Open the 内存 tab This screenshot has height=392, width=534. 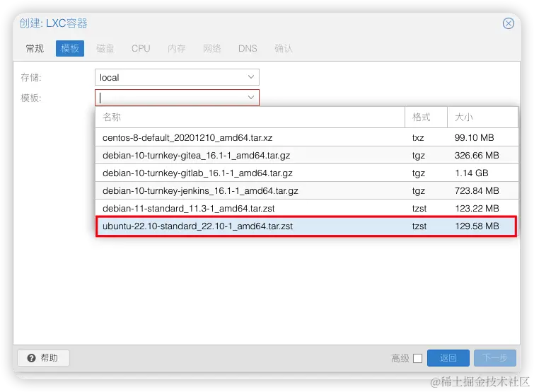pyautogui.click(x=176, y=48)
